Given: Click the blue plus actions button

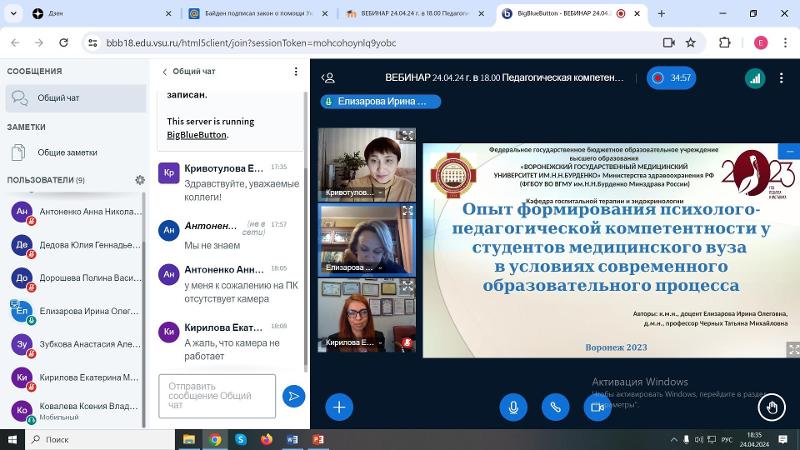Looking at the screenshot, I should coord(339,407).
